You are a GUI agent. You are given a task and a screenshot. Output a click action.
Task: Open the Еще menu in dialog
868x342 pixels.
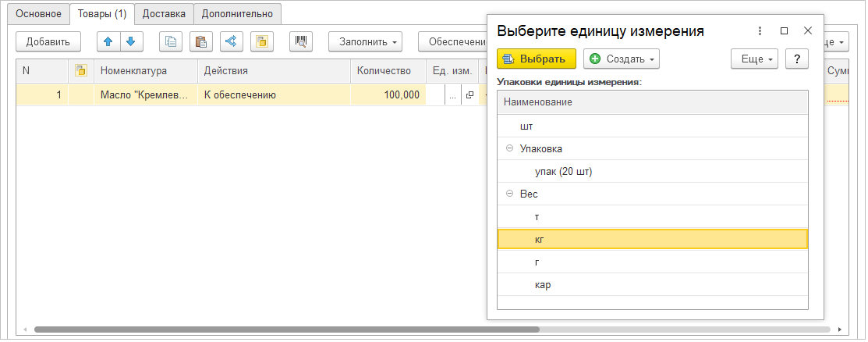(754, 59)
